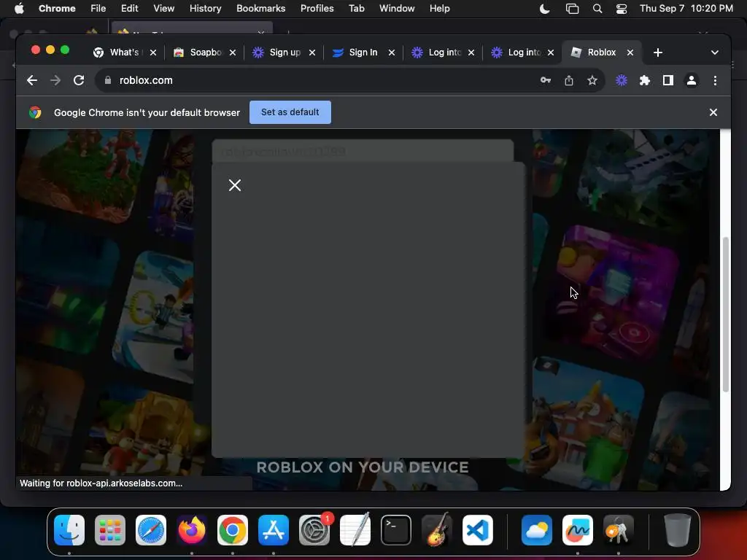The height and width of the screenshot is (560, 747).
Task: Launch GarageBand from the Dock
Action: point(437,530)
